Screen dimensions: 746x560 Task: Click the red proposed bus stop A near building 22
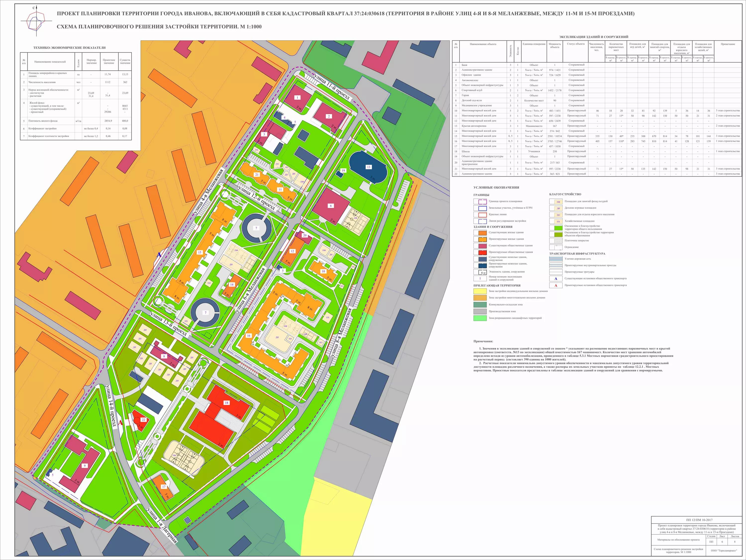coord(120,423)
